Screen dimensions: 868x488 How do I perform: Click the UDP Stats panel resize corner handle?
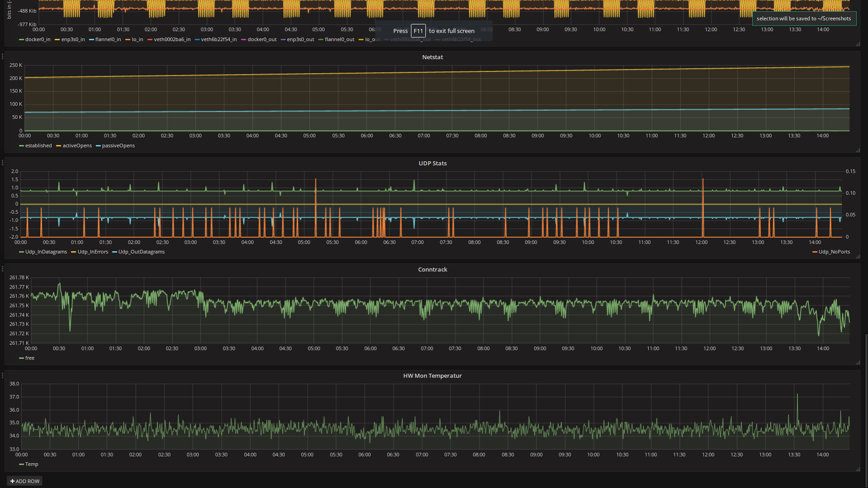(x=858, y=257)
